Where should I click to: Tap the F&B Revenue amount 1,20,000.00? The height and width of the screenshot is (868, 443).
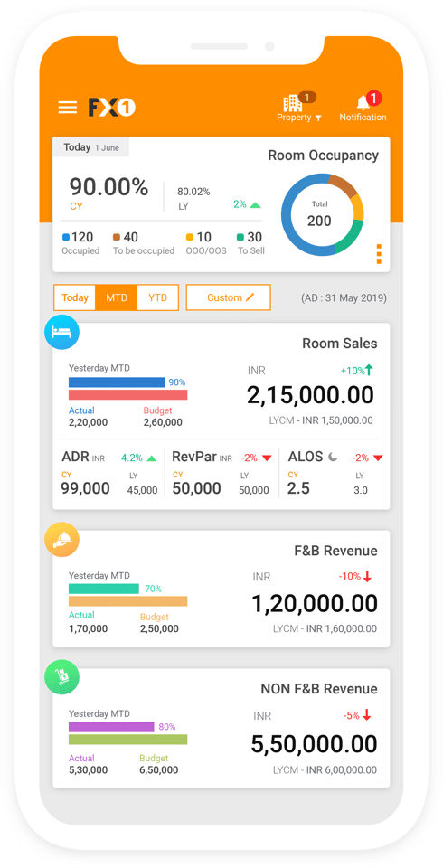(315, 603)
